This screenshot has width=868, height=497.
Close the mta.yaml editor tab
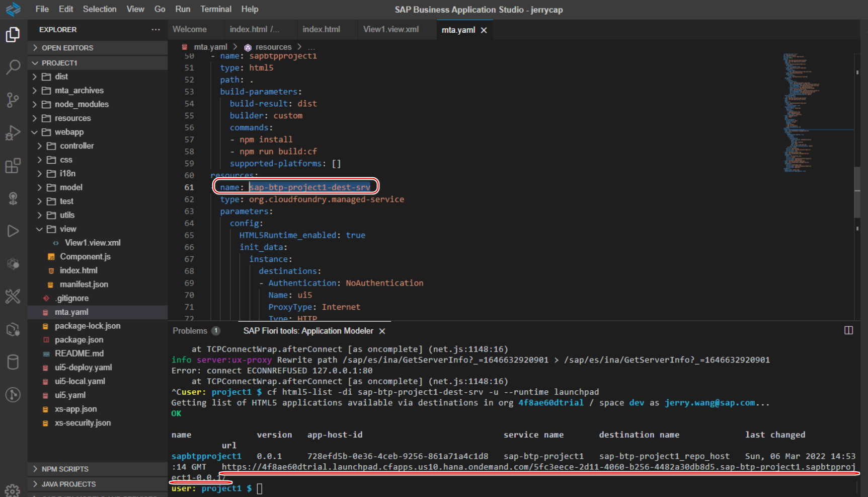(484, 30)
